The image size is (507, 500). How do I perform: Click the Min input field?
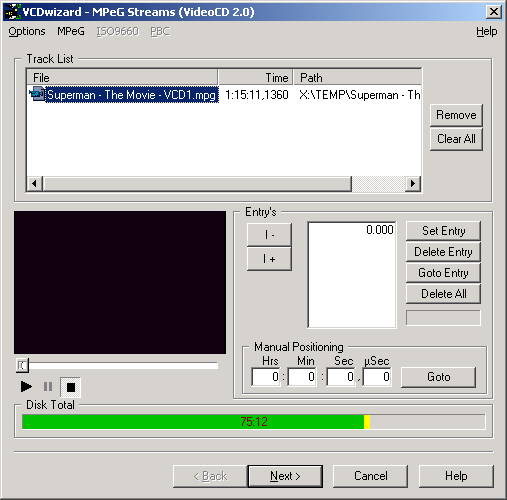click(302, 377)
